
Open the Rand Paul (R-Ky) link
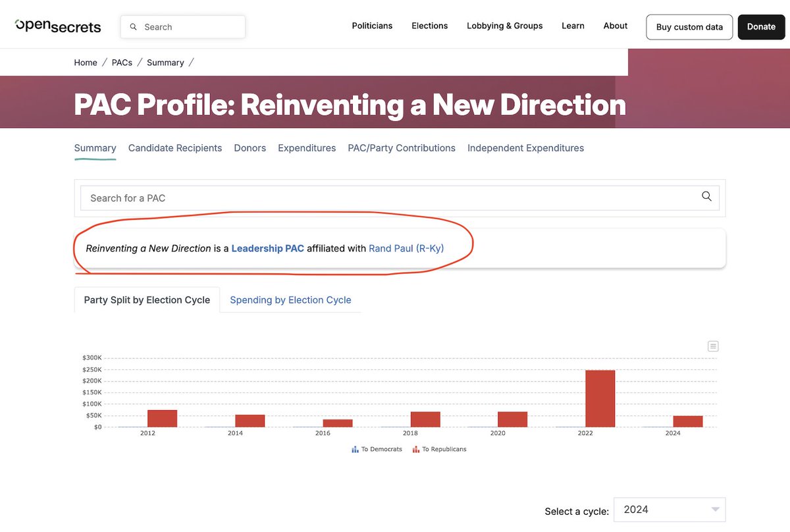point(406,248)
